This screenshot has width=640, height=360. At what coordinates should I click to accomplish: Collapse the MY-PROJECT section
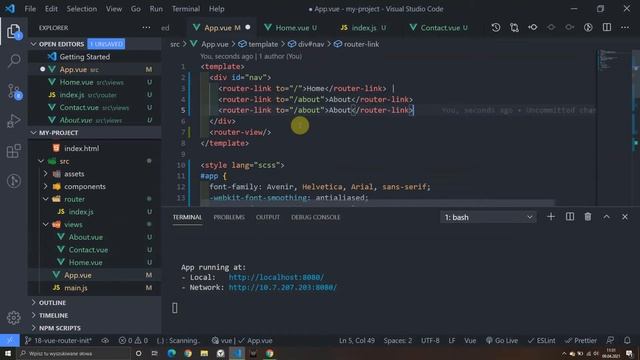pos(34,133)
